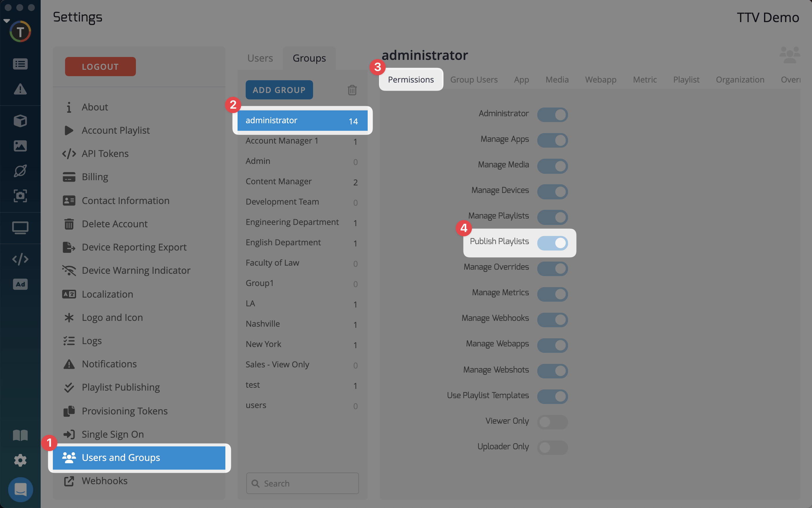Viewport: 812px width, 508px height.
Task: Open the Group Users tab
Action: pos(474,80)
